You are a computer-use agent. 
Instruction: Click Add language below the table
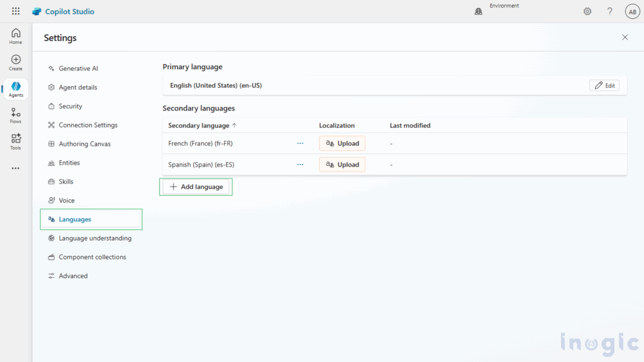tap(196, 187)
